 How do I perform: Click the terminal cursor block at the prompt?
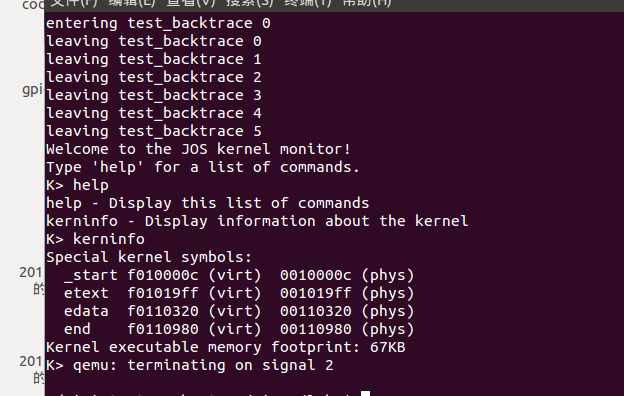(365, 394)
